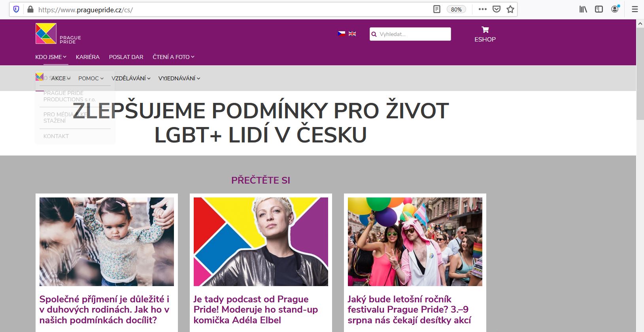Expand the ČTENÍ A FOTO dropdown
644x332 pixels.
tap(174, 57)
